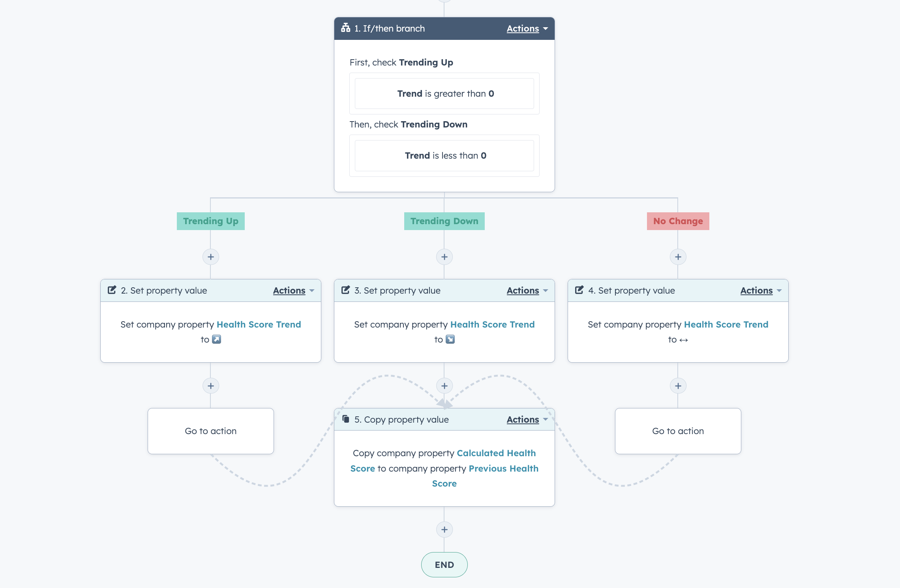
Task: Open Actions dropdown for Copy property value
Action: pyautogui.click(x=527, y=419)
